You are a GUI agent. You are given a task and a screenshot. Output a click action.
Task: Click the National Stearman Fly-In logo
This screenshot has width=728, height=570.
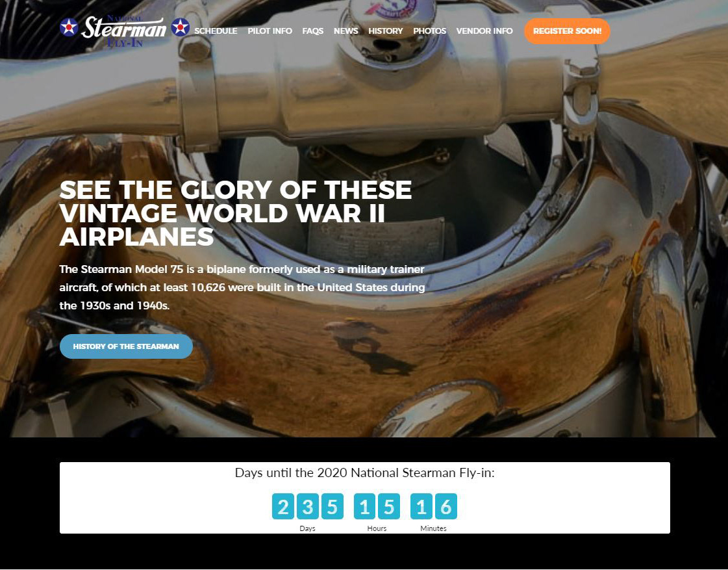(x=125, y=31)
